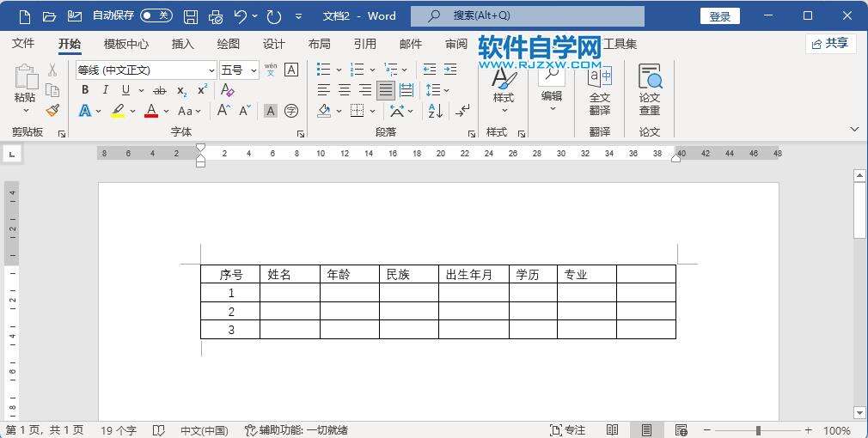
Task: Click the Save icon in title bar
Action: 191,16
